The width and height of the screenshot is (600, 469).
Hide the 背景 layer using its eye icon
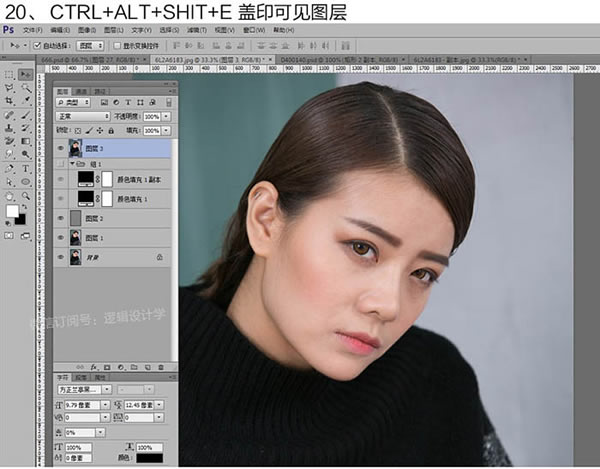(61, 257)
